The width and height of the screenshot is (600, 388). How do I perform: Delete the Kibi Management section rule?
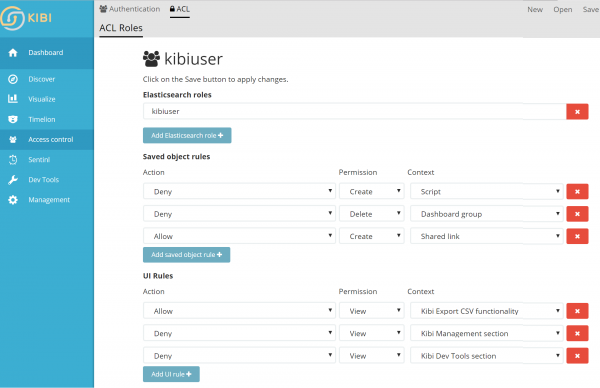point(577,334)
